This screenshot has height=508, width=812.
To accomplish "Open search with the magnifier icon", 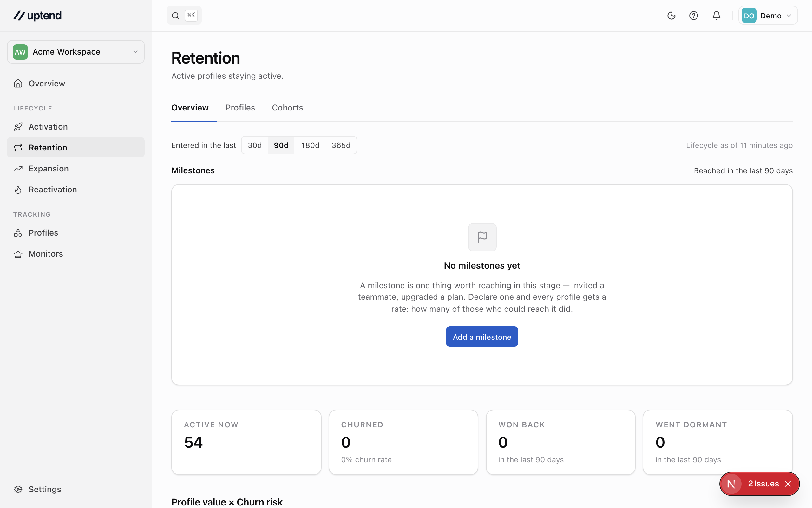I will pyautogui.click(x=175, y=16).
